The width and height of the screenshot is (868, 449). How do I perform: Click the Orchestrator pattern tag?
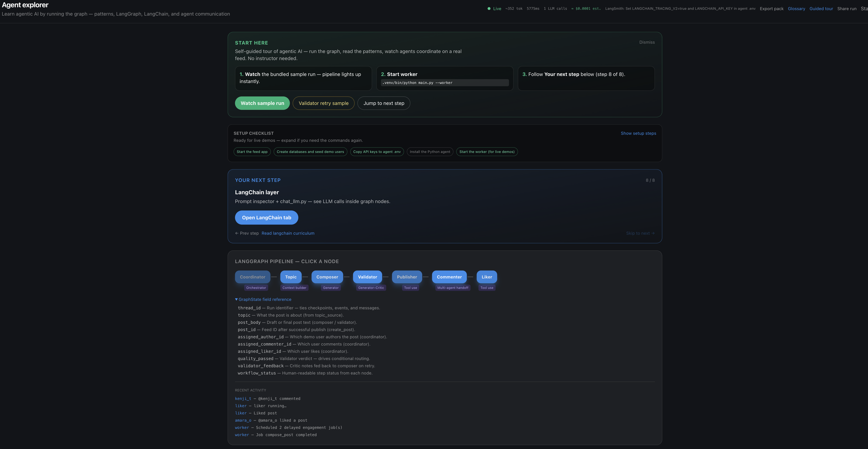click(256, 287)
